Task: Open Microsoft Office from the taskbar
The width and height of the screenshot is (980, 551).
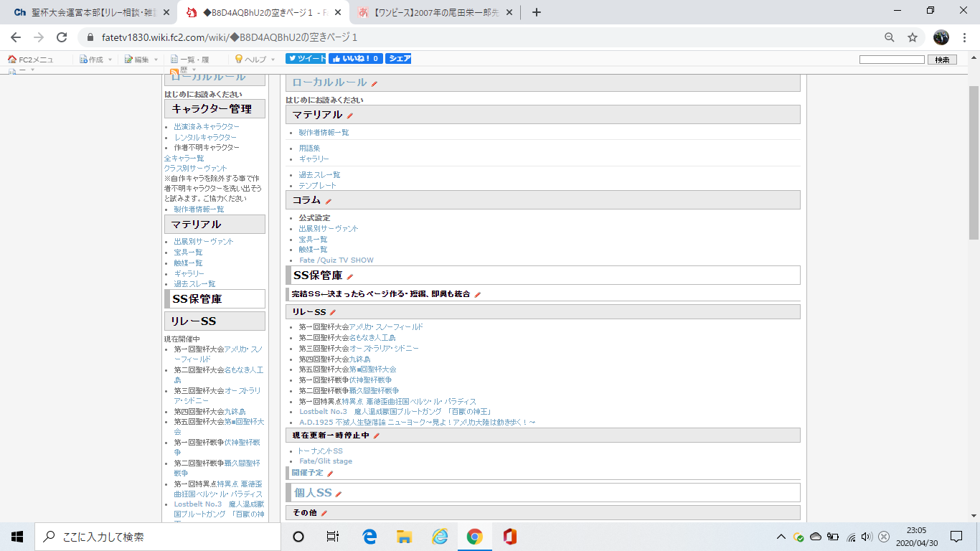Action: pyautogui.click(x=510, y=537)
